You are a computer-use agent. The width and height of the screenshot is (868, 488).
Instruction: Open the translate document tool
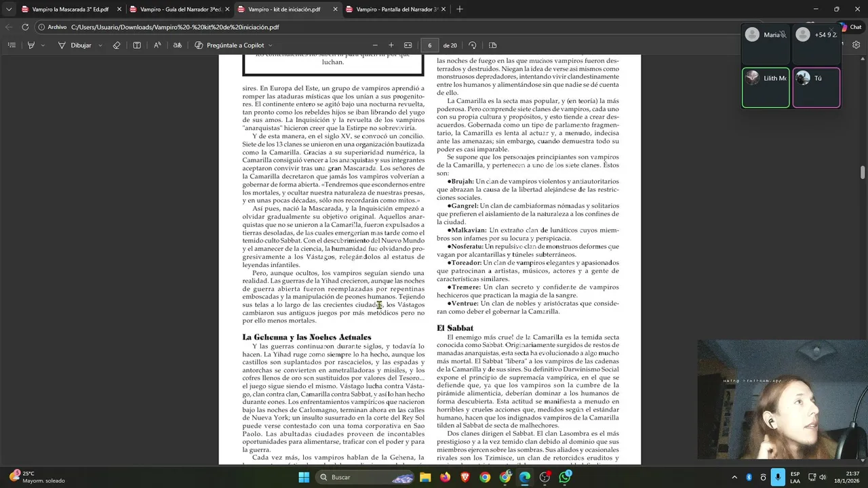pyautogui.click(x=178, y=45)
